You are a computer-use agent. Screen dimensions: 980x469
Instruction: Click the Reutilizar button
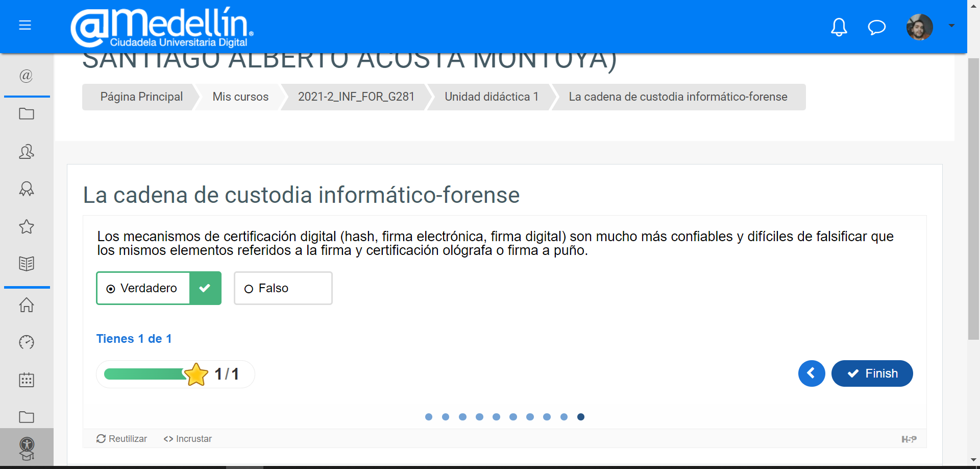pos(121,439)
